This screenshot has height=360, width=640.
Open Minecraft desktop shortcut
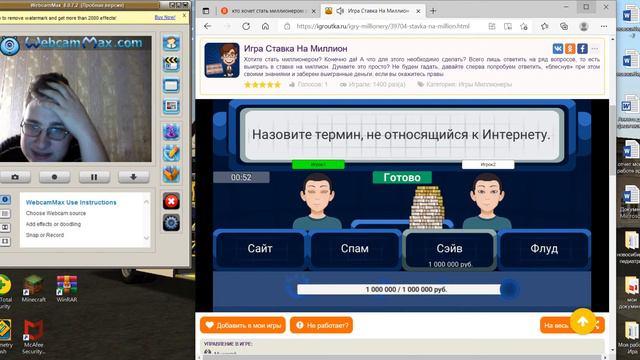pyautogui.click(x=33, y=289)
